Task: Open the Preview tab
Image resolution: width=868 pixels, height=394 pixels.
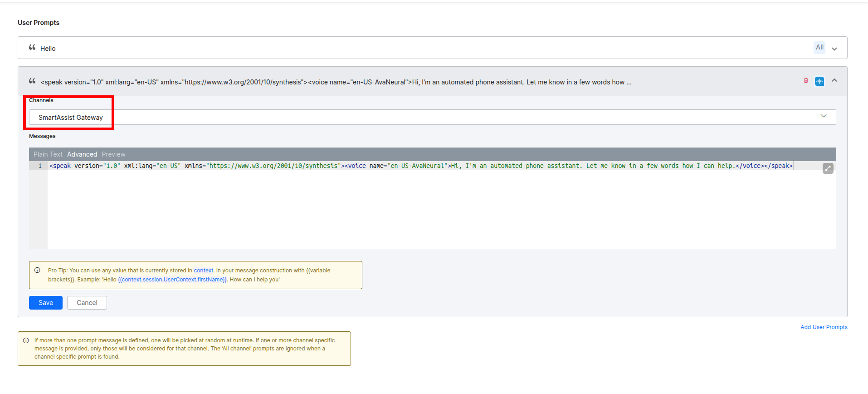Action: point(113,154)
